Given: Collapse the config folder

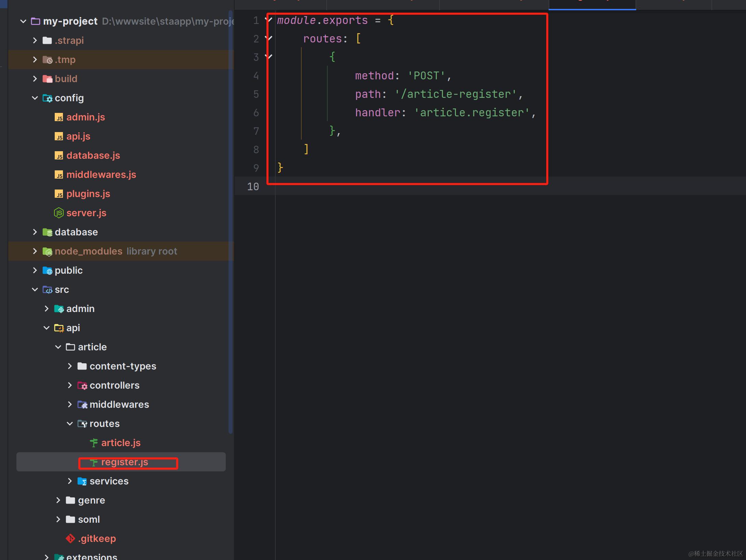Looking at the screenshot, I should pos(35,98).
